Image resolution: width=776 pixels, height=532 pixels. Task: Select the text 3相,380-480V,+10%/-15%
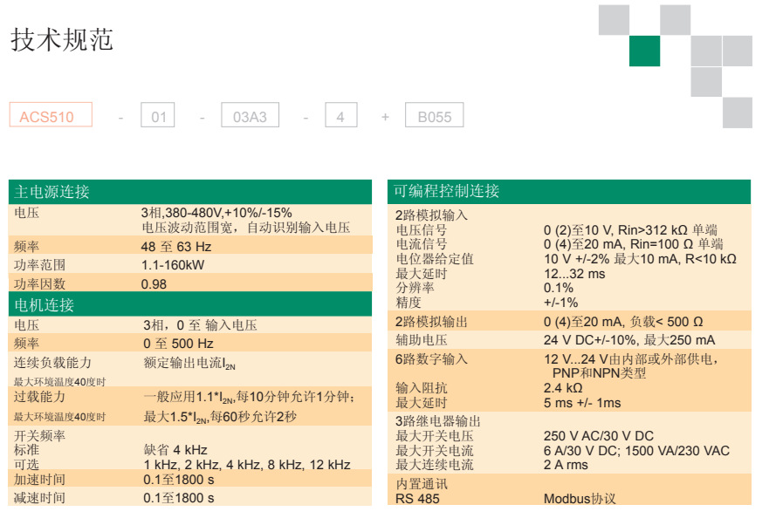pyautogui.click(x=216, y=213)
